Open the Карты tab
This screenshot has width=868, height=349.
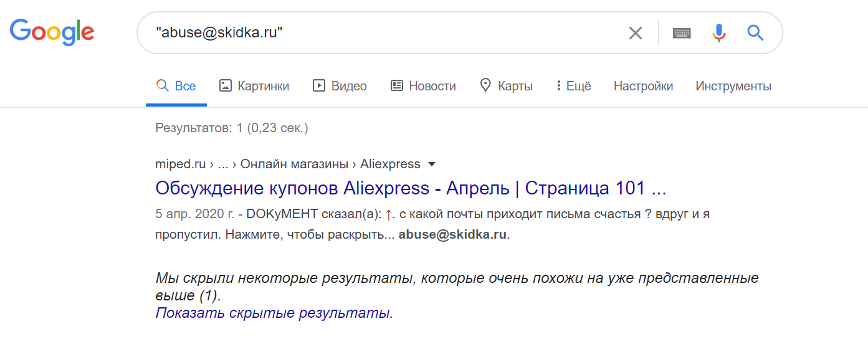506,87
